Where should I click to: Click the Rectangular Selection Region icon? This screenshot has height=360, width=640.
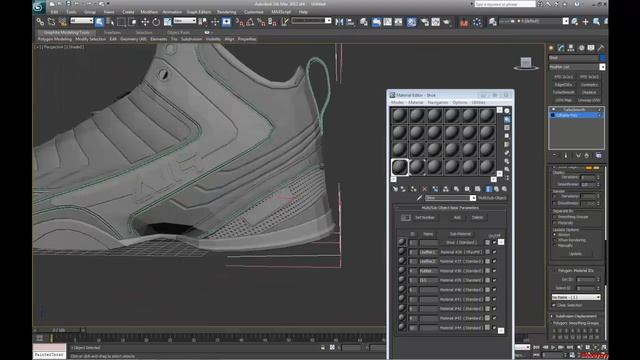pos(121,22)
